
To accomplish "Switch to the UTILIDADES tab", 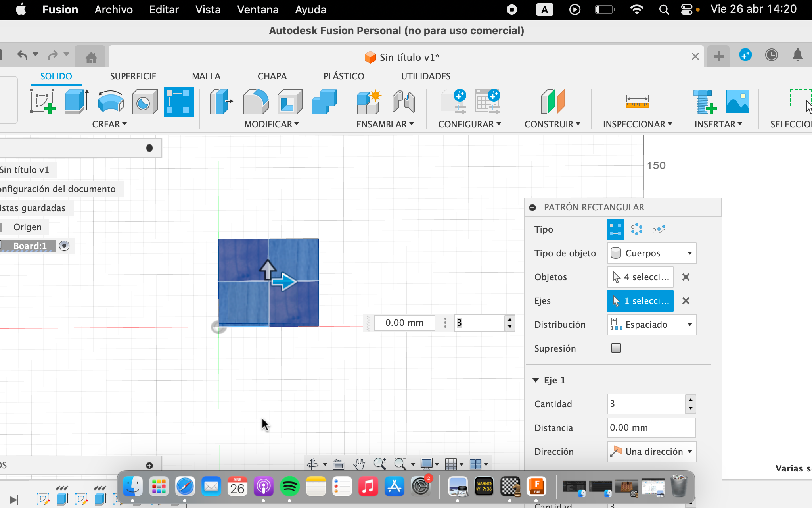I will pyautogui.click(x=426, y=76).
